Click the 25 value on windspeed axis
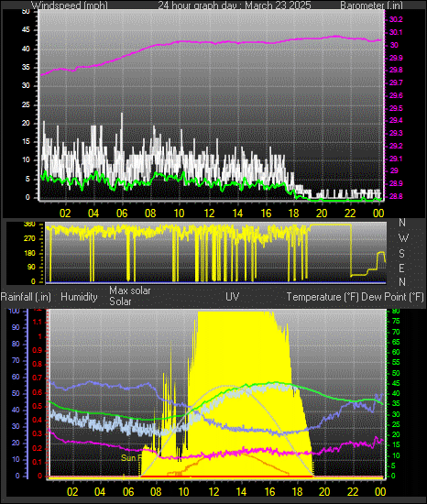The width and height of the screenshot is (427, 504). click(26, 104)
